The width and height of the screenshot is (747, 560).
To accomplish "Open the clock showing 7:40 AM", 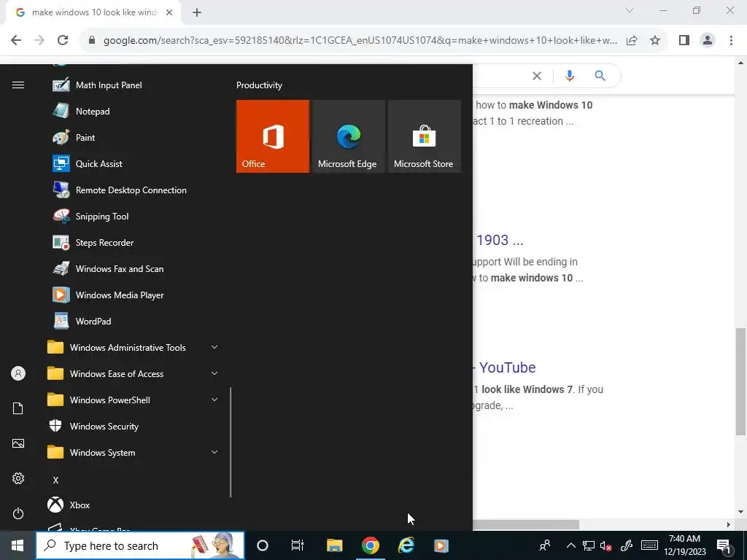I will (684, 545).
